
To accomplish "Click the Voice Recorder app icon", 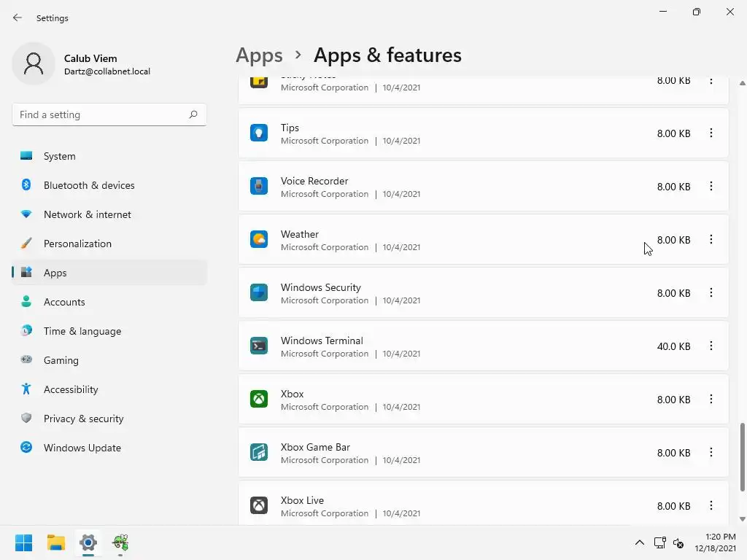I will 259,187.
